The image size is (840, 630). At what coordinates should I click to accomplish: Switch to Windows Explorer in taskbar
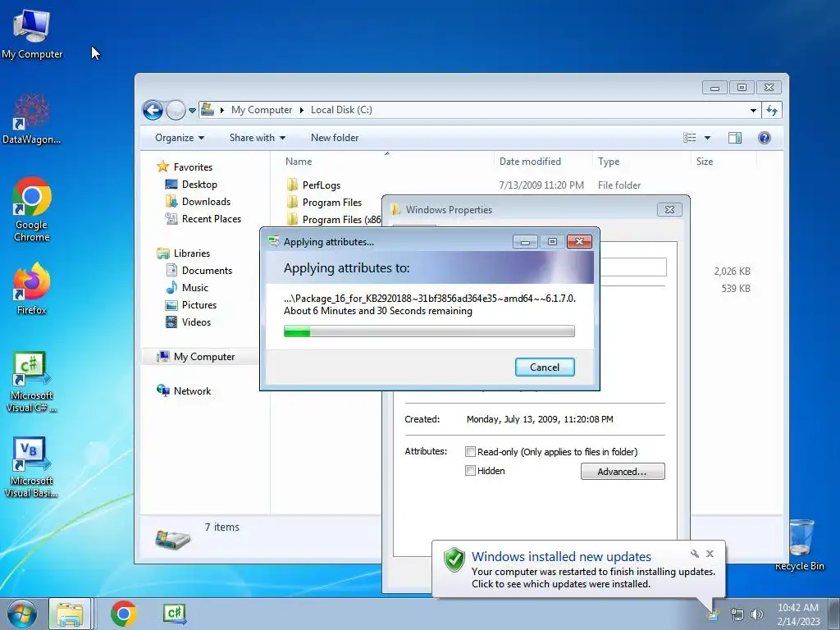71,614
